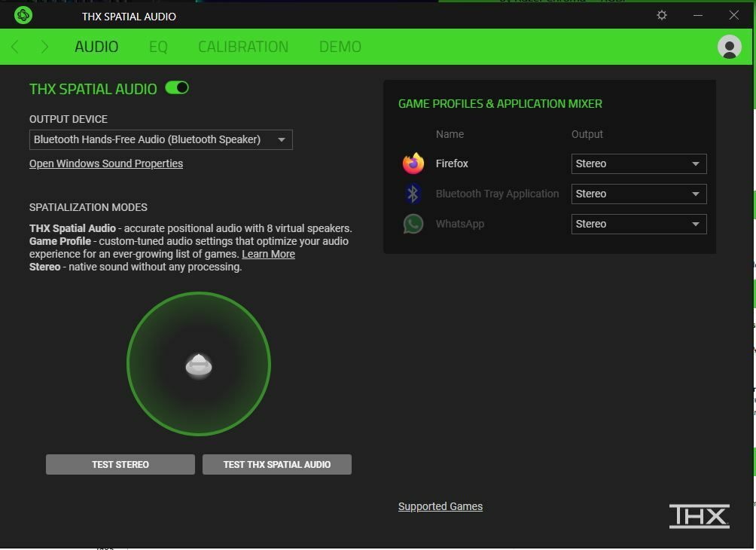This screenshot has width=756, height=550.
Task: Open the Output Device dropdown
Action: 161,140
